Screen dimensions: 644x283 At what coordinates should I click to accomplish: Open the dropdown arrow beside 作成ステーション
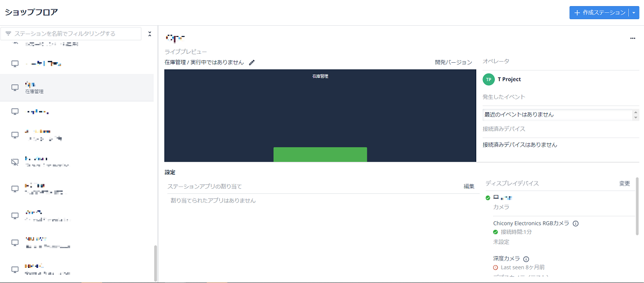pos(634,13)
